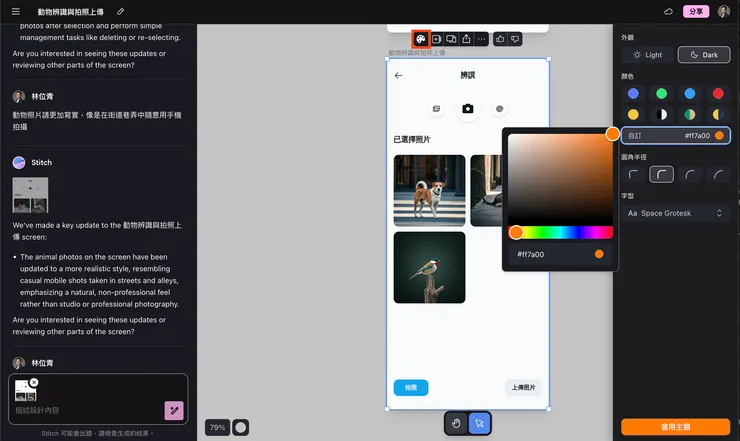Click back arrow in phone mockup
Image resolution: width=740 pixels, height=441 pixels.
coord(399,76)
